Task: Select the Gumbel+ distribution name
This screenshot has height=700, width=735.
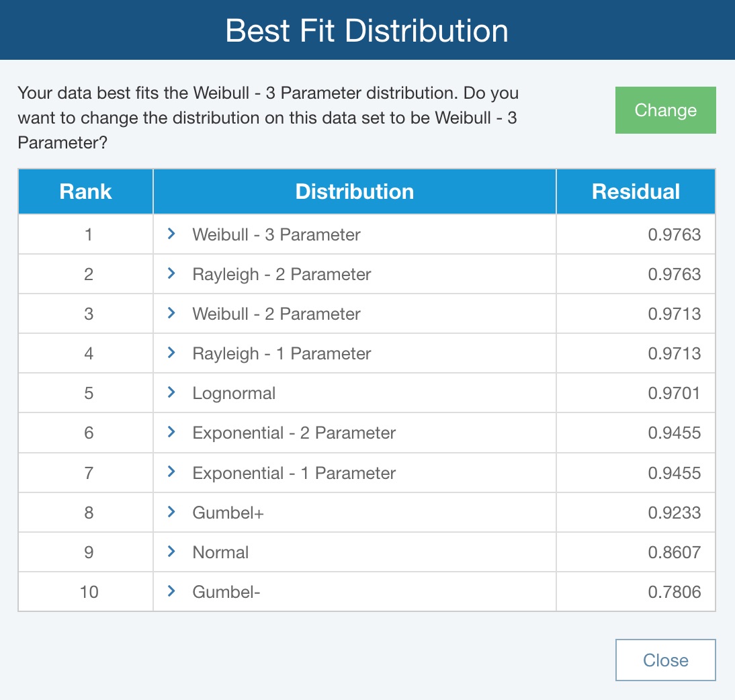Action: (228, 513)
